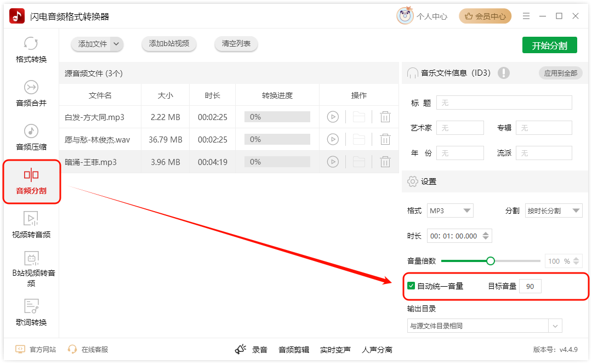This screenshot has height=364, width=592.
Task: Select the 白发-方大同.mp3 file name
Action: click(x=94, y=117)
